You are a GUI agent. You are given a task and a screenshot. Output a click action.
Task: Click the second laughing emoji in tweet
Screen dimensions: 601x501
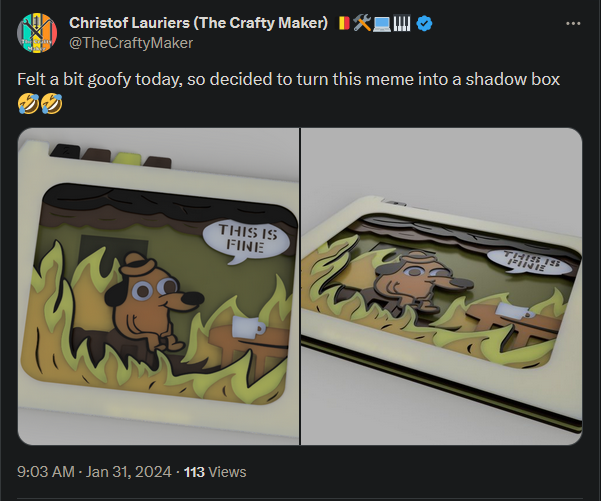point(51,102)
